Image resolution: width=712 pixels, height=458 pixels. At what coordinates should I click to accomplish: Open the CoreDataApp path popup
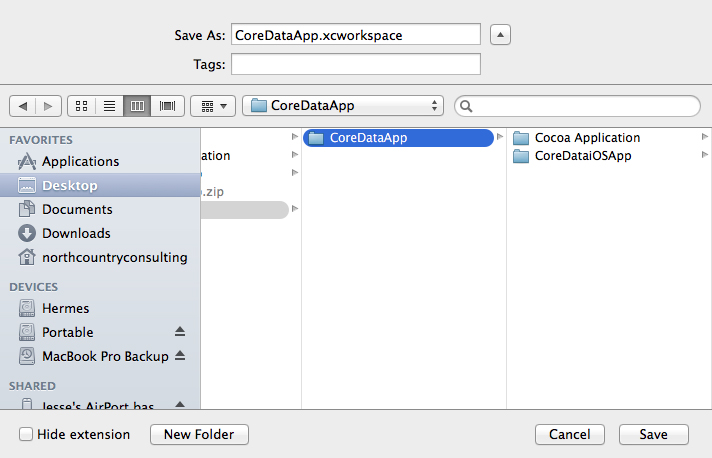pyautogui.click(x=343, y=106)
